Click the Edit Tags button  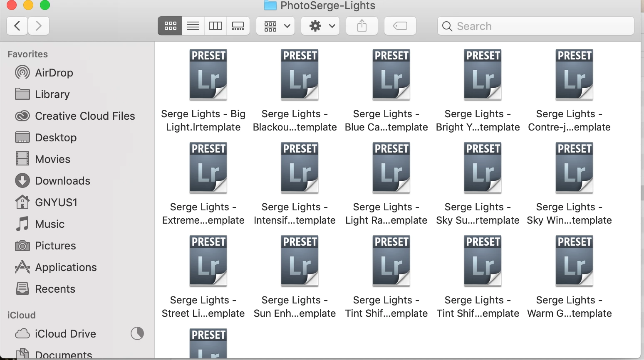tap(400, 26)
